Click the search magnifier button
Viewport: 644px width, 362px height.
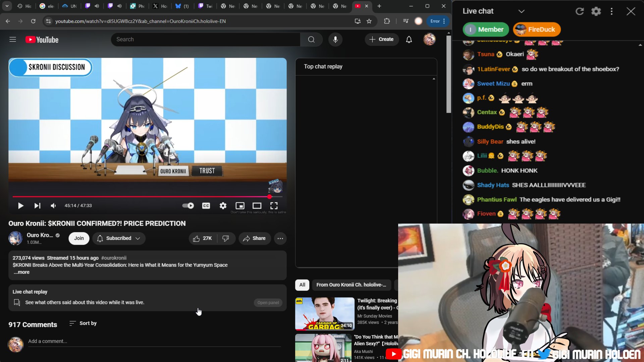pos(311,40)
